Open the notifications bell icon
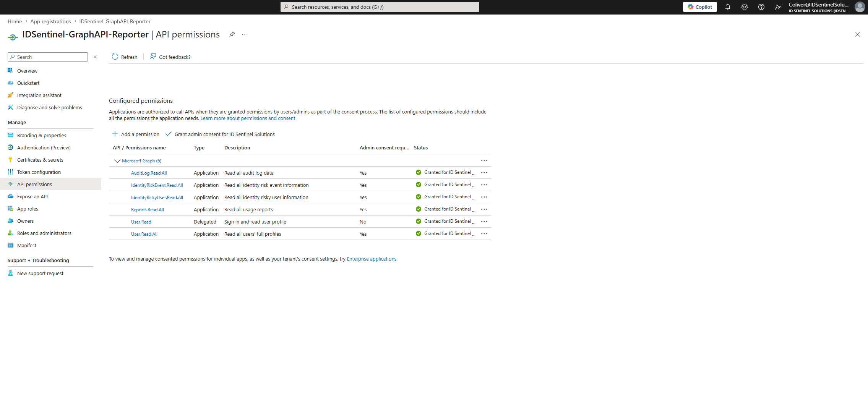 (727, 7)
